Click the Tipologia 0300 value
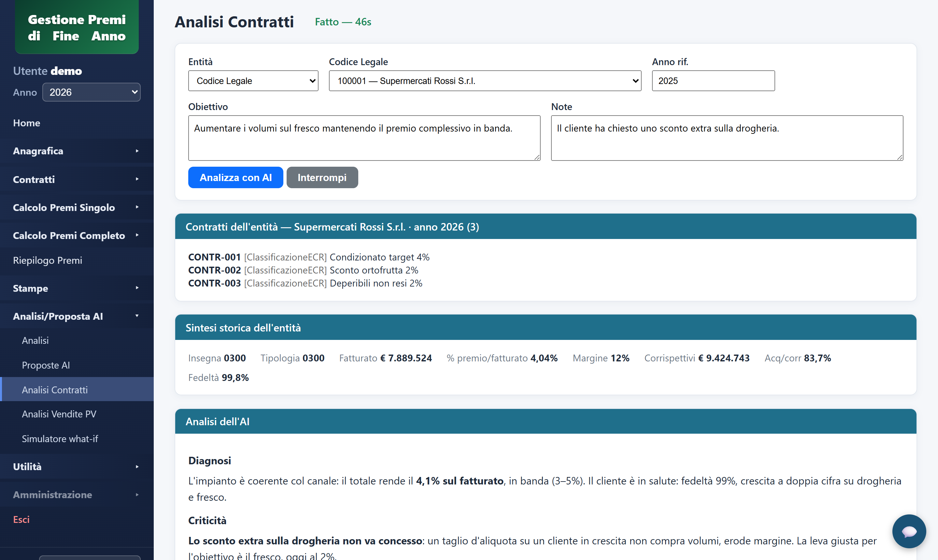This screenshot has height=560, width=938. click(292, 358)
